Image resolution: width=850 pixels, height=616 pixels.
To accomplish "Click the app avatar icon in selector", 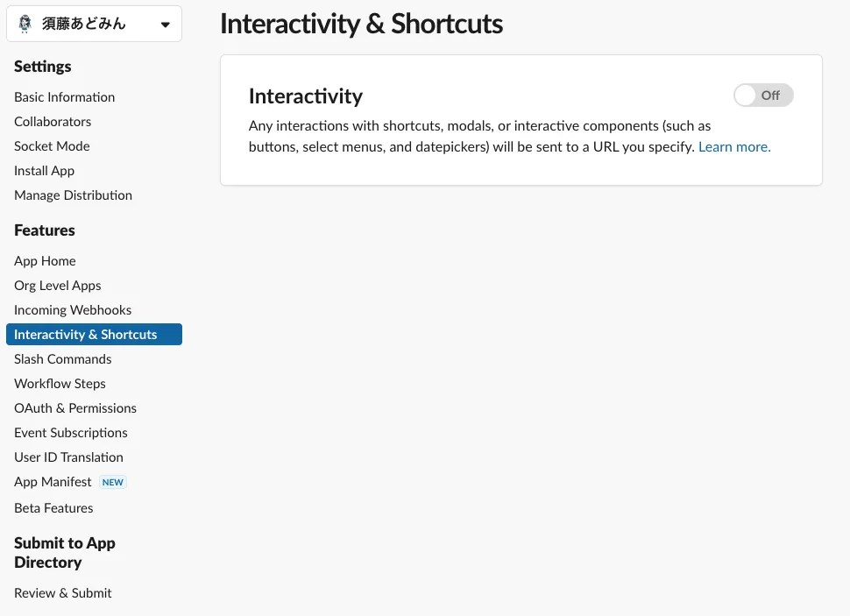I will (x=25, y=25).
